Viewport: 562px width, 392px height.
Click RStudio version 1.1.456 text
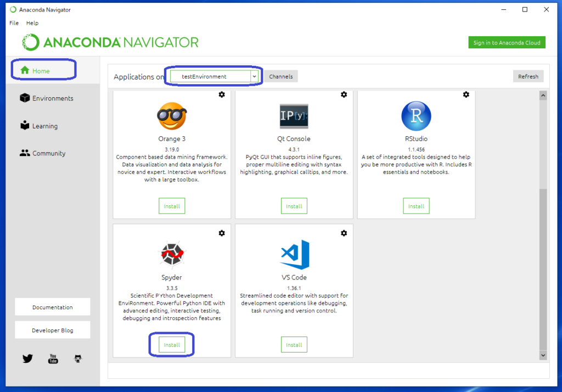point(416,149)
